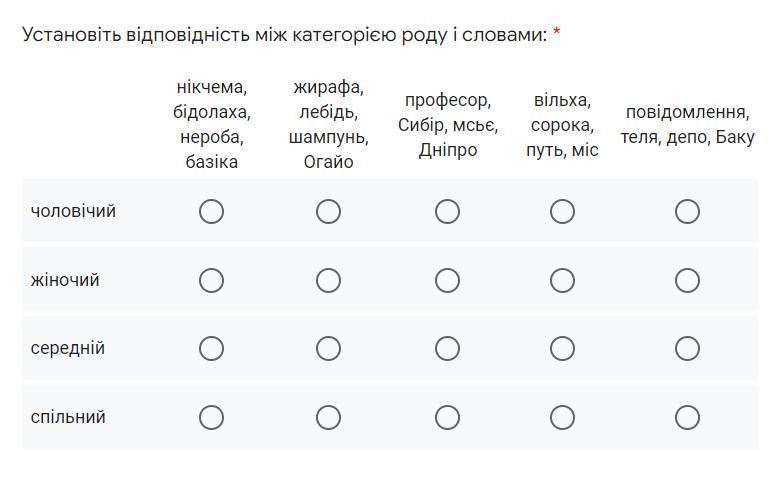Mark середній for жирафа, лебідь column
Screen dimensions: 777x478
pos(329,349)
